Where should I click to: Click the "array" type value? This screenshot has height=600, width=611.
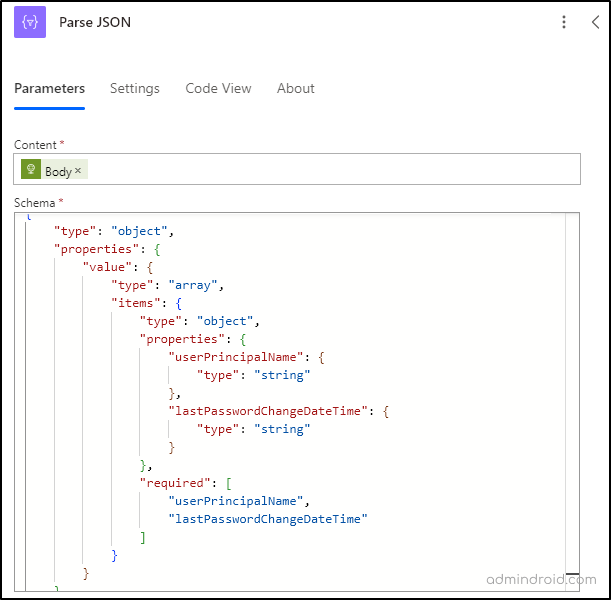(x=192, y=285)
